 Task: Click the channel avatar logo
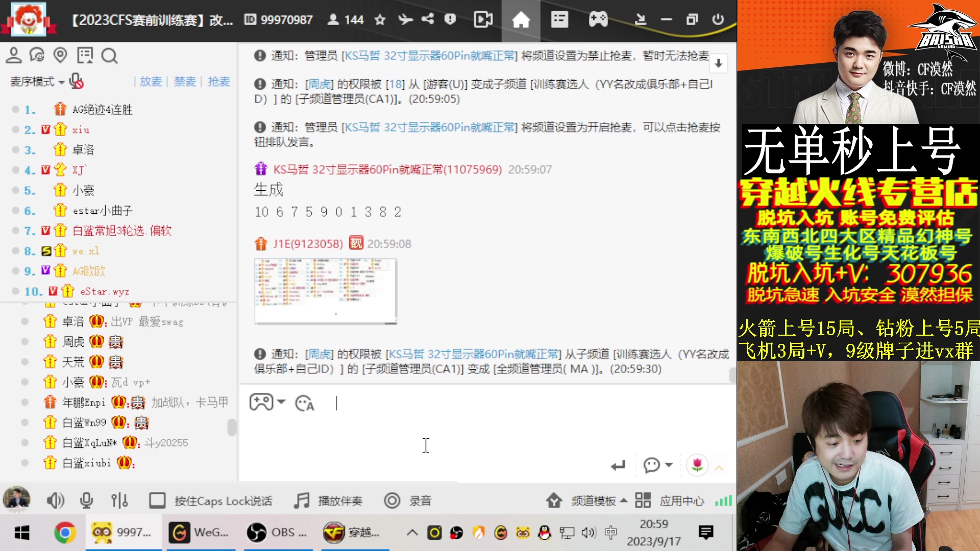[x=29, y=19]
